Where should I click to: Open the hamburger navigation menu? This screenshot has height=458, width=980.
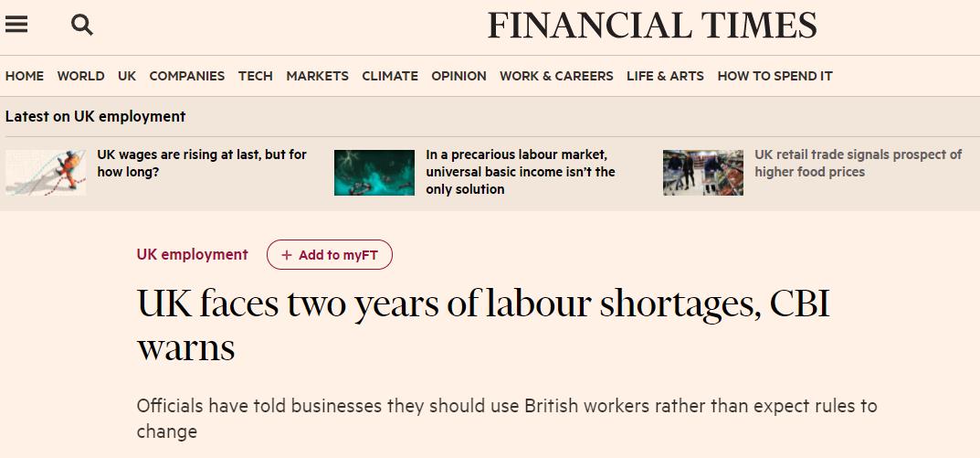(x=16, y=26)
